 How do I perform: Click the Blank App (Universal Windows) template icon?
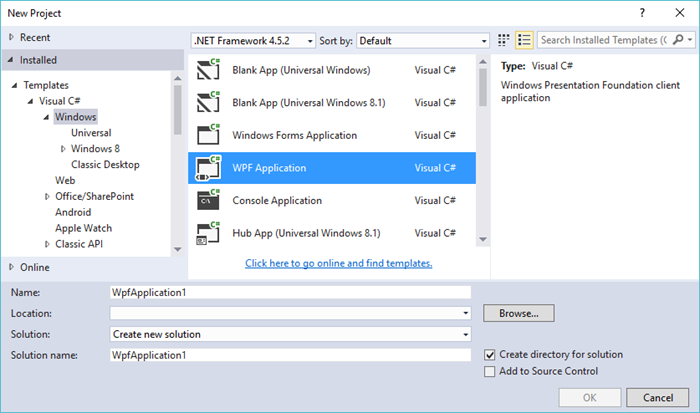(x=208, y=69)
